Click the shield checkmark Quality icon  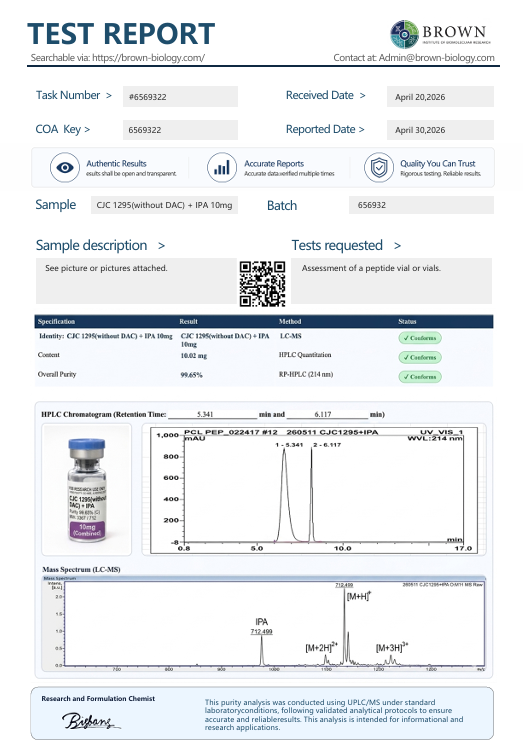pyautogui.click(x=379, y=168)
